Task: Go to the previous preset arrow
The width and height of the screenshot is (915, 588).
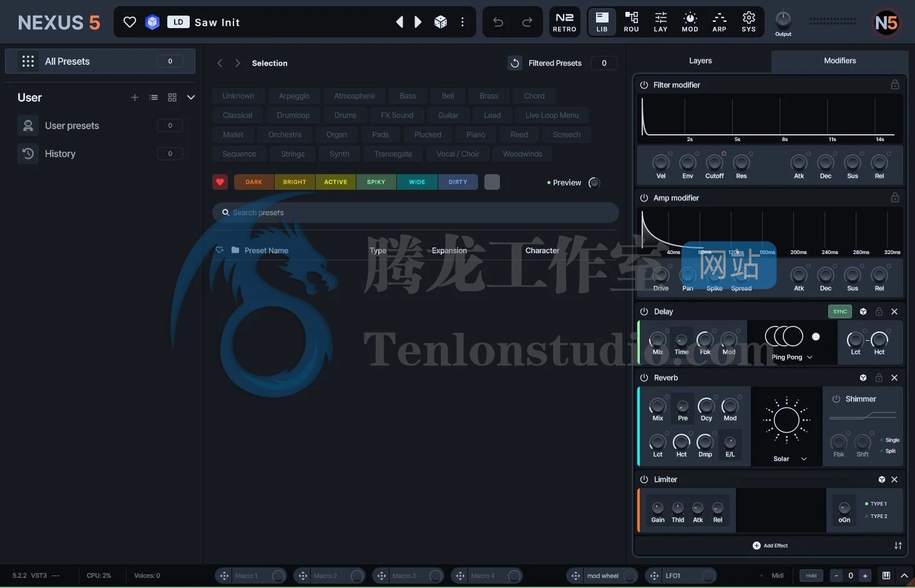Action: [x=399, y=22]
